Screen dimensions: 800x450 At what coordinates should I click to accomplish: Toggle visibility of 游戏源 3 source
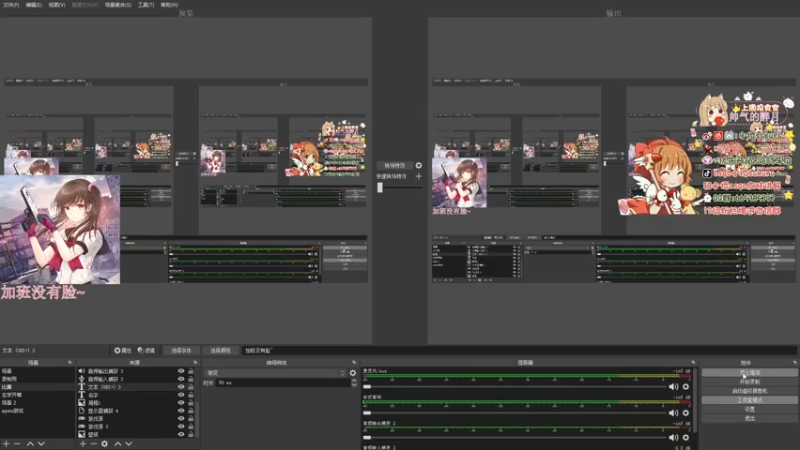181,427
